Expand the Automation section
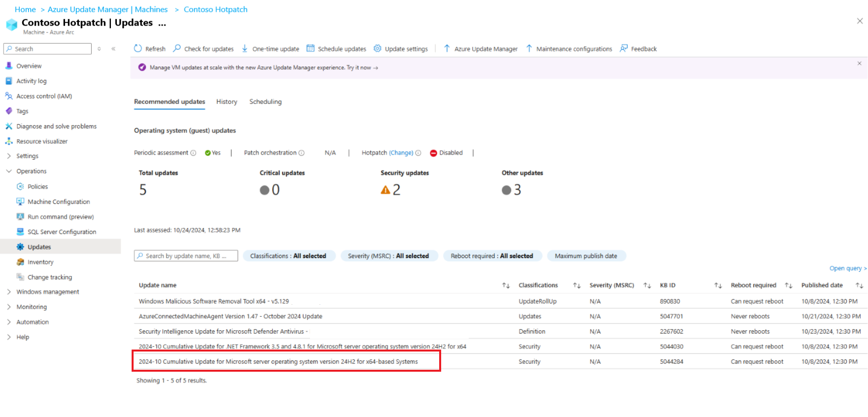The width and height of the screenshot is (868, 417). pos(9,322)
